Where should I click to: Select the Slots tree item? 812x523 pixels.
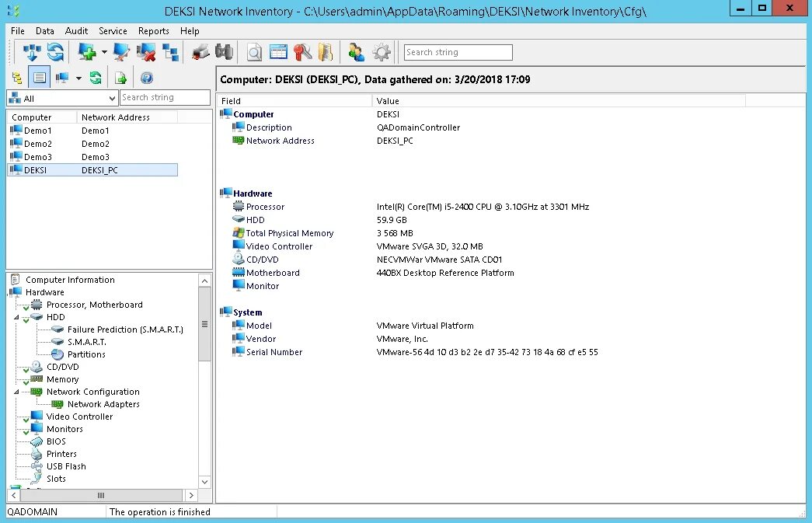(x=56, y=479)
